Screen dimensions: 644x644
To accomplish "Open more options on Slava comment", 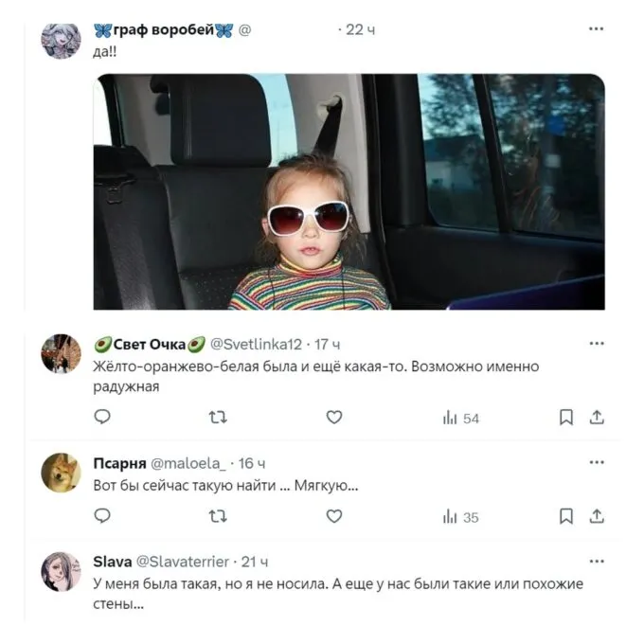I will pos(596,561).
